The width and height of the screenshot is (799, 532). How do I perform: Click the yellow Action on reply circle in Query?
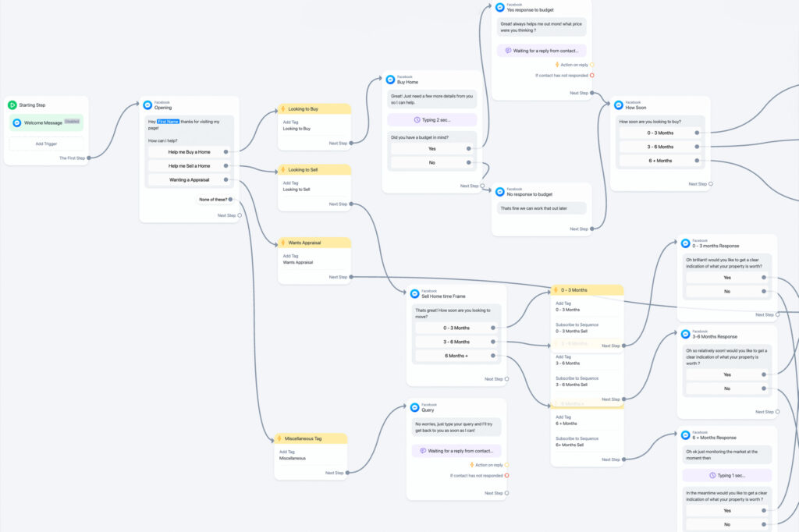506,465
